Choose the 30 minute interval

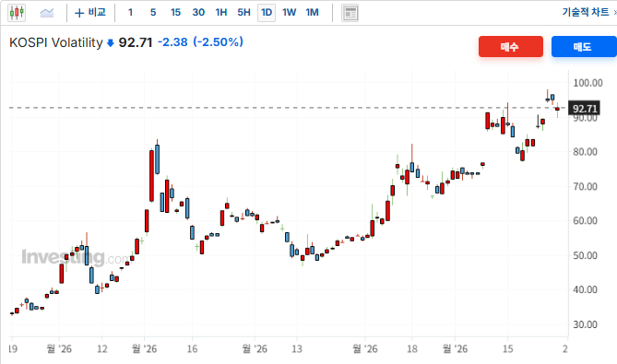[x=198, y=13]
